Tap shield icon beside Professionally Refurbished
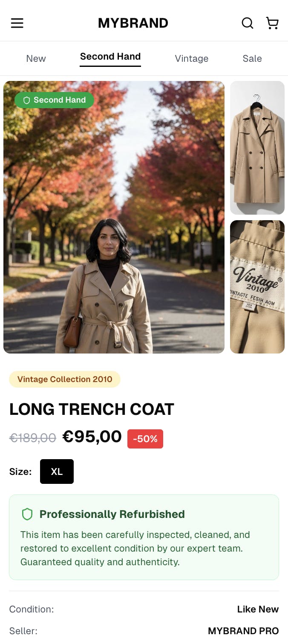This screenshot has width=288, height=644. (27, 514)
